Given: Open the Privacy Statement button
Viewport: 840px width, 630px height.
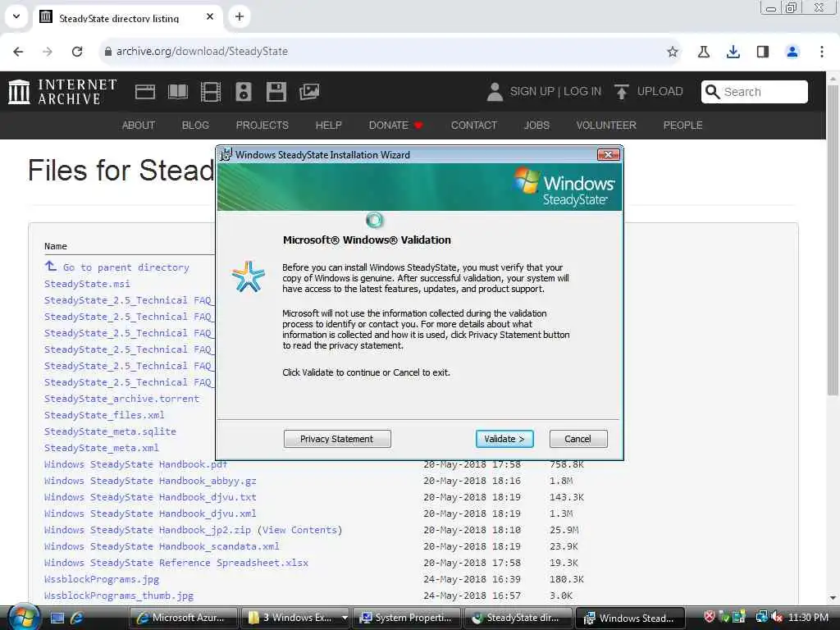Looking at the screenshot, I should [337, 439].
